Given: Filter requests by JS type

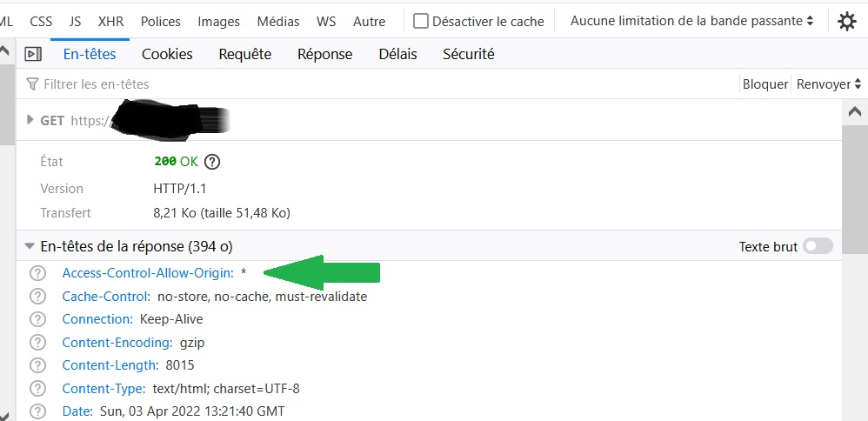Looking at the screenshot, I should [x=76, y=22].
